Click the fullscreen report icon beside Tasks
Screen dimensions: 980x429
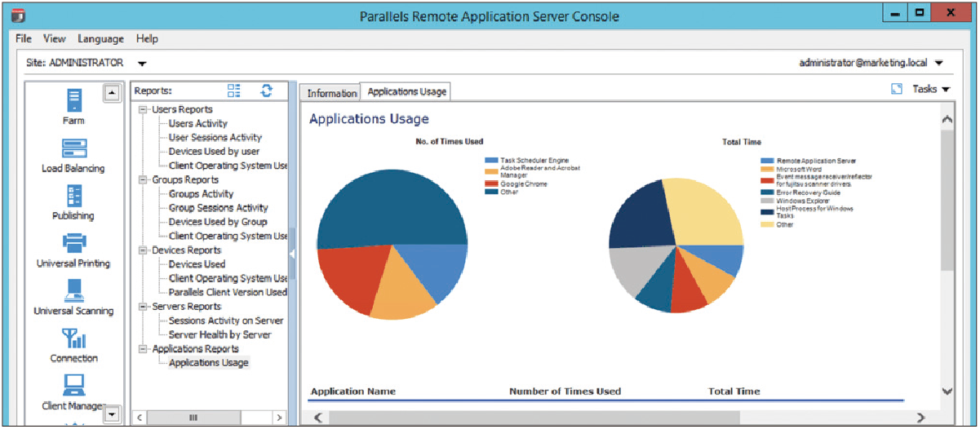pos(897,89)
